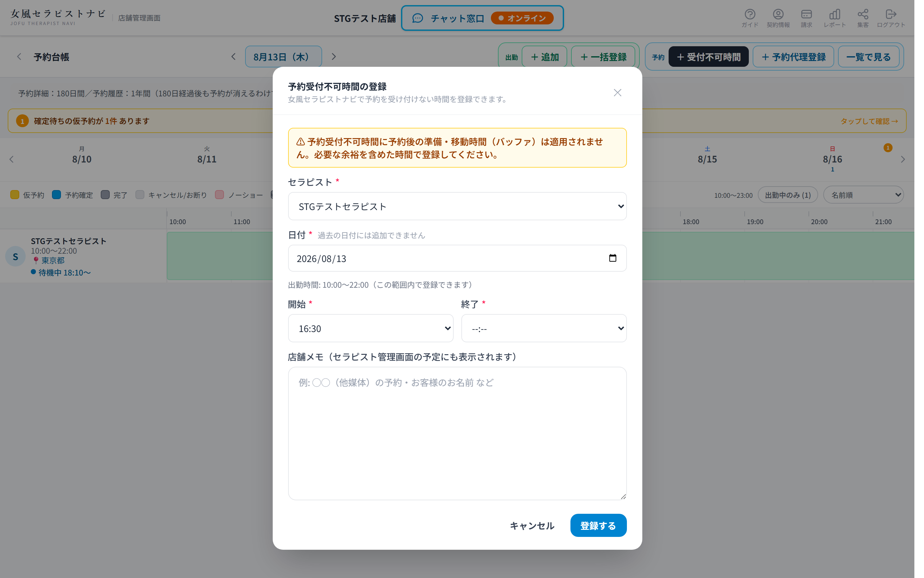This screenshot has height=578, width=924.
Task: Open the 請求 billing icon
Action: tap(806, 18)
